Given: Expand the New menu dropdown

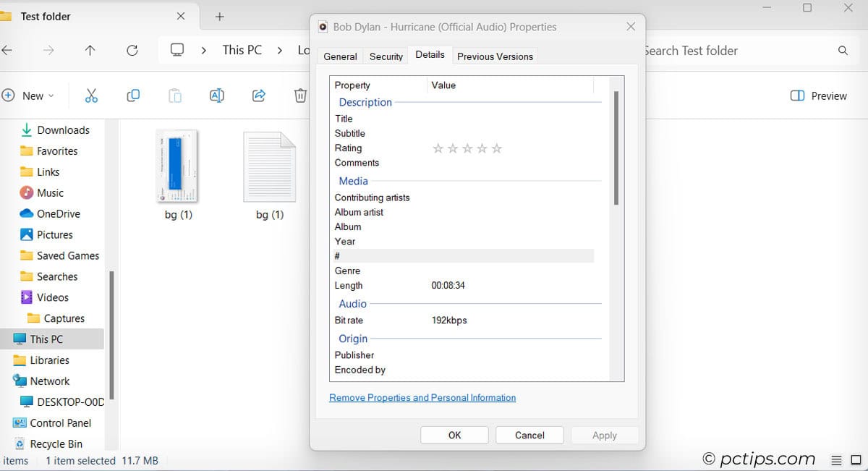Looking at the screenshot, I should [x=30, y=95].
